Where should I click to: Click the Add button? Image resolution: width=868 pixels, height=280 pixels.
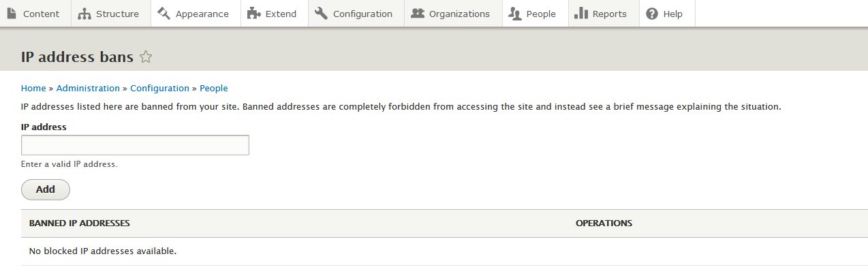click(46, 189)
